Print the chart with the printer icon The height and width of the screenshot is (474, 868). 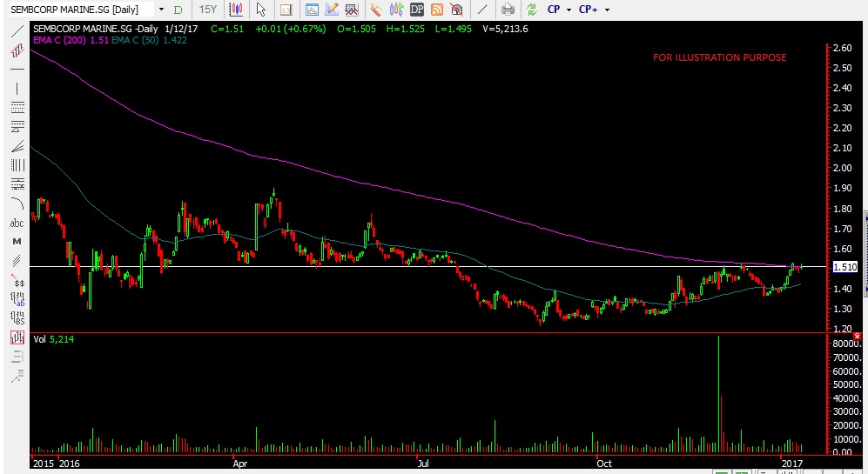(508, 10)
